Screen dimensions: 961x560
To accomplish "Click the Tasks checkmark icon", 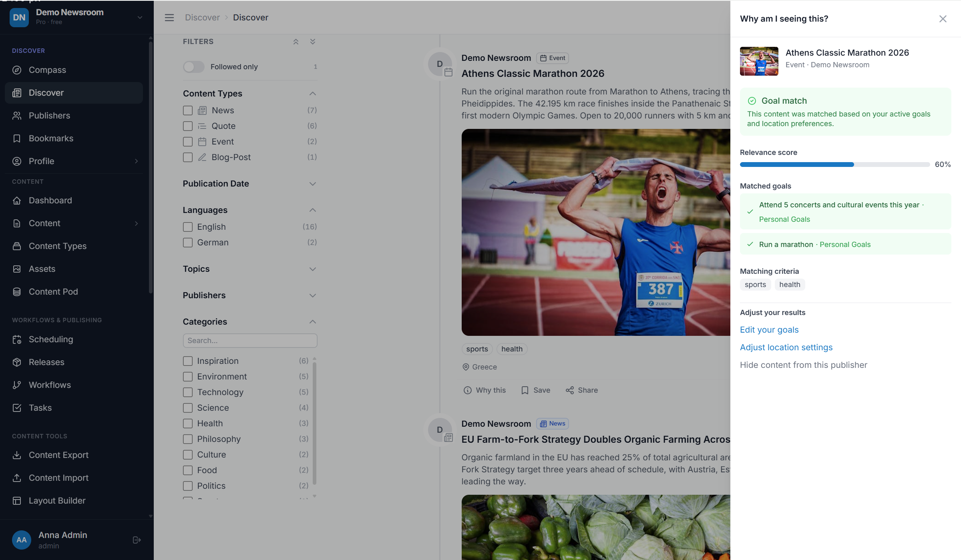I will [17, 408].
